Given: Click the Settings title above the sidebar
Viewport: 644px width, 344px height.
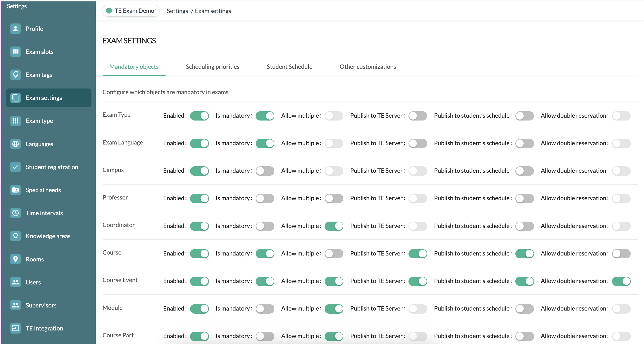Looking at the screenshot, I should click(17, 6).
